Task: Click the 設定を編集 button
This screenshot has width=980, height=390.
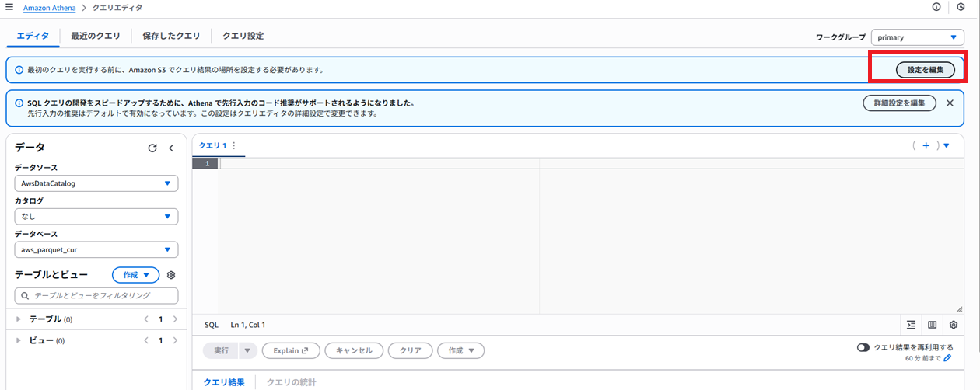Action: [926, 69]
